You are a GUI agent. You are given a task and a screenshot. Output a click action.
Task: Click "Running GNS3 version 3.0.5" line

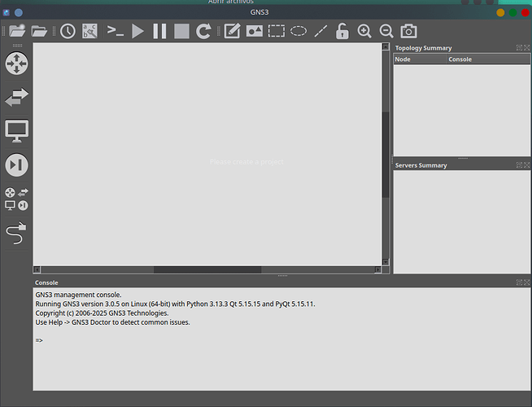click(175, 304)
